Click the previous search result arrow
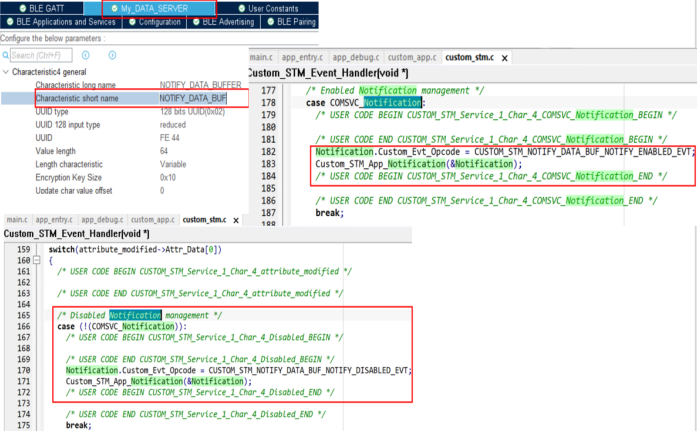 click(85, 55)
